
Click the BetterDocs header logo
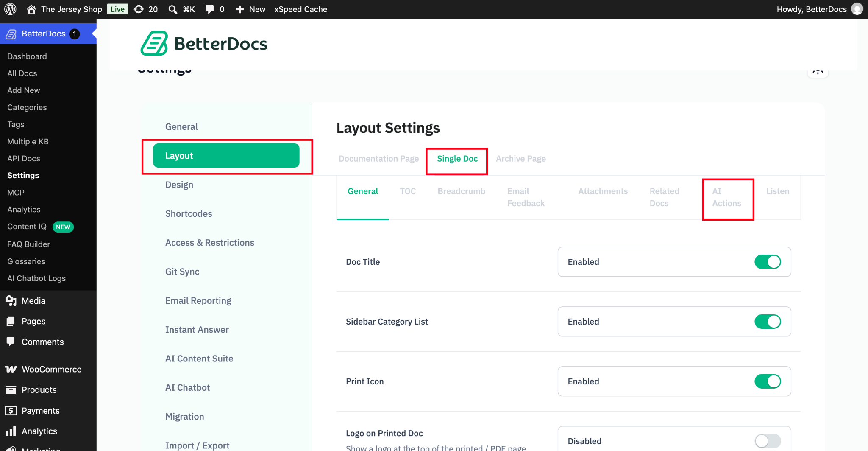(x=204, y=43)
